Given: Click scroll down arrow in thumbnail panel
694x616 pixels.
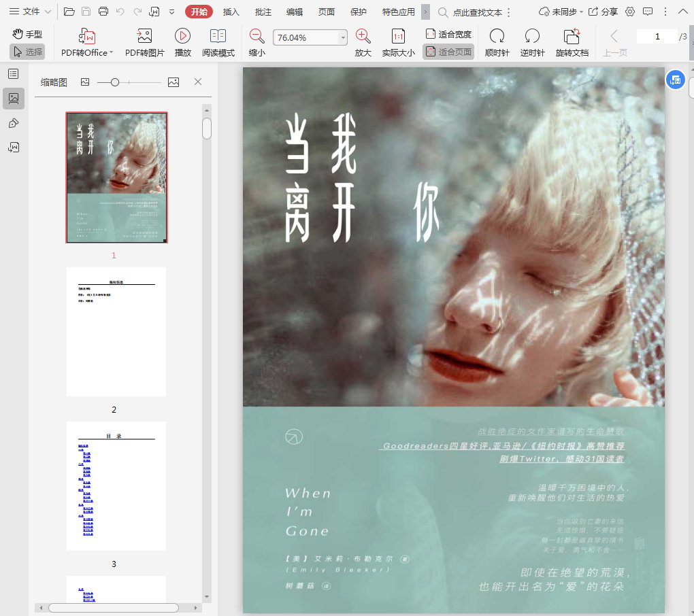Looking at the screenshot, I should (x=207, y=596).
